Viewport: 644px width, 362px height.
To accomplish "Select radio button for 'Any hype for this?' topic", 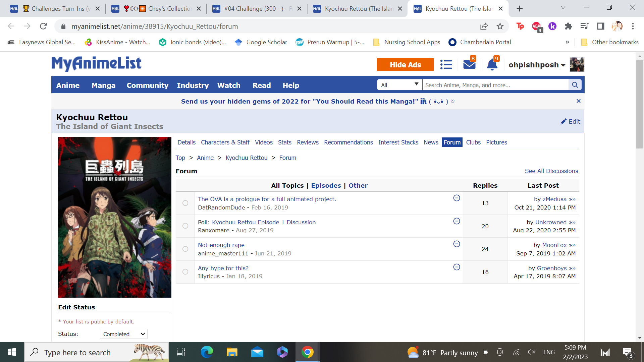I will [x=185, y=272].
